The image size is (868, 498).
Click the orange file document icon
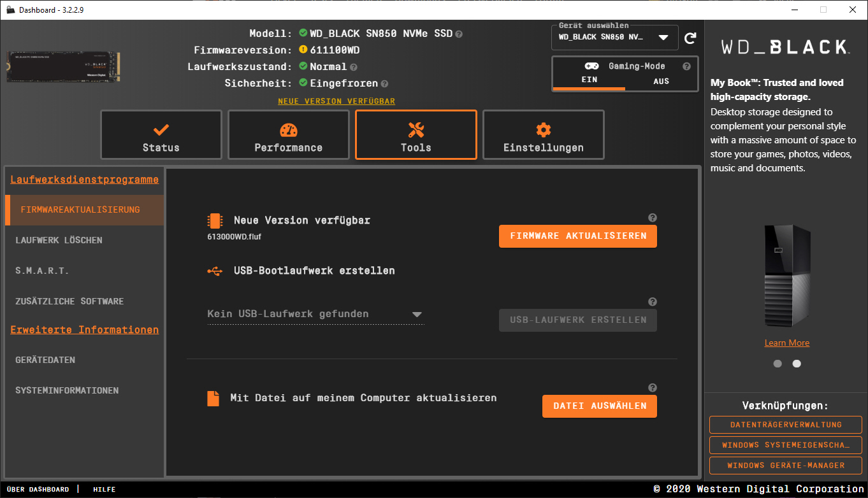point(213,398)
